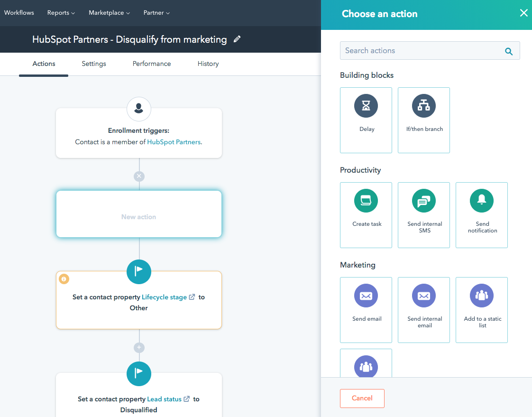Switch to the Settings tab

tap(94, 64)
